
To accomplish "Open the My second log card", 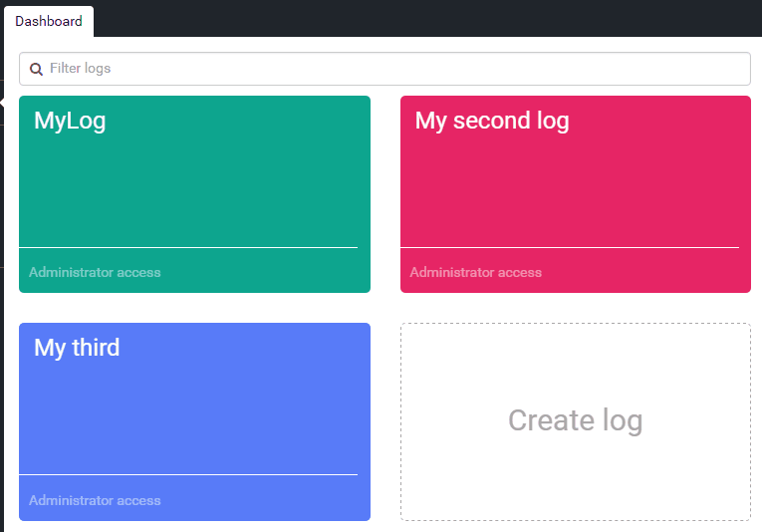I will point(576,194).
